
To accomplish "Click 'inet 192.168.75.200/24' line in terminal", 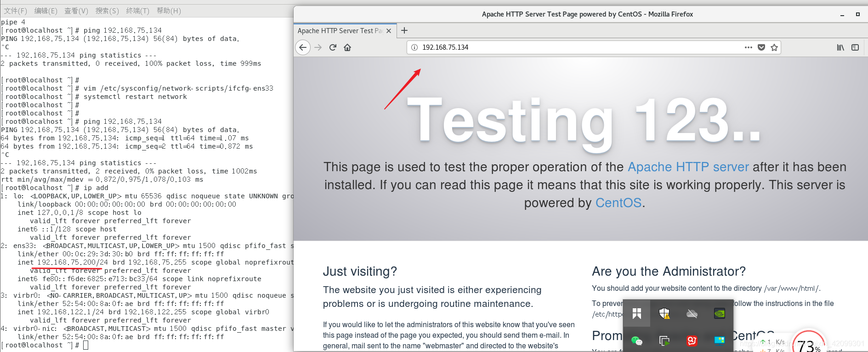I will [155, 262].
